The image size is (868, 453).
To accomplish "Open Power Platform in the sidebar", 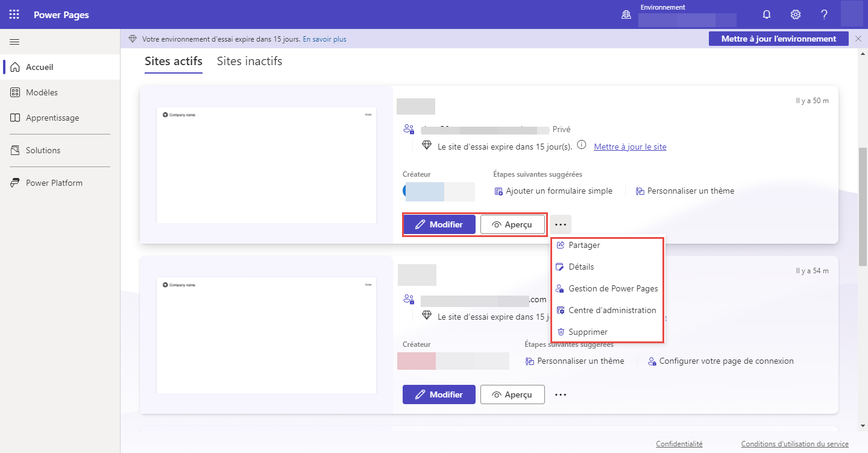I will 60,183.
